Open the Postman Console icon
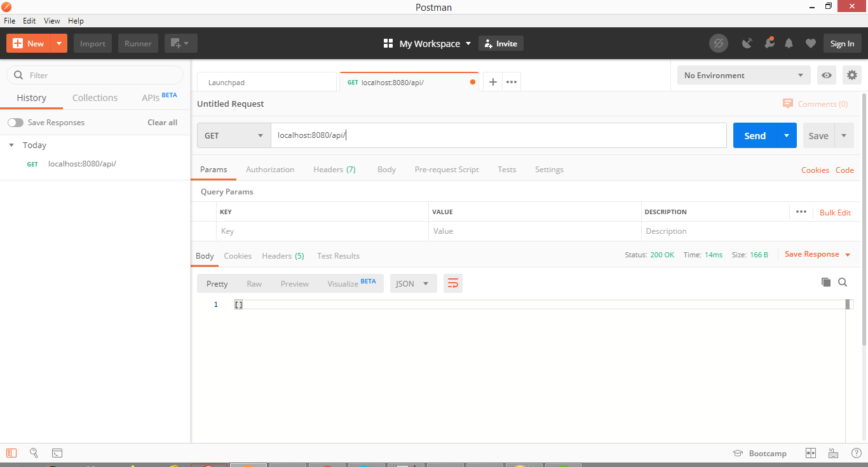Screen dimensions: 868x467 tap(57, 453)
